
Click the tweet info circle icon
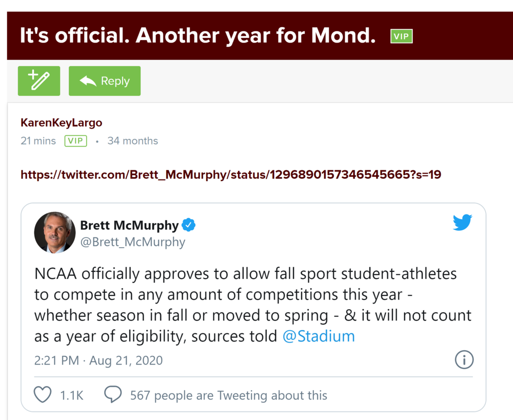coord(464,360)
